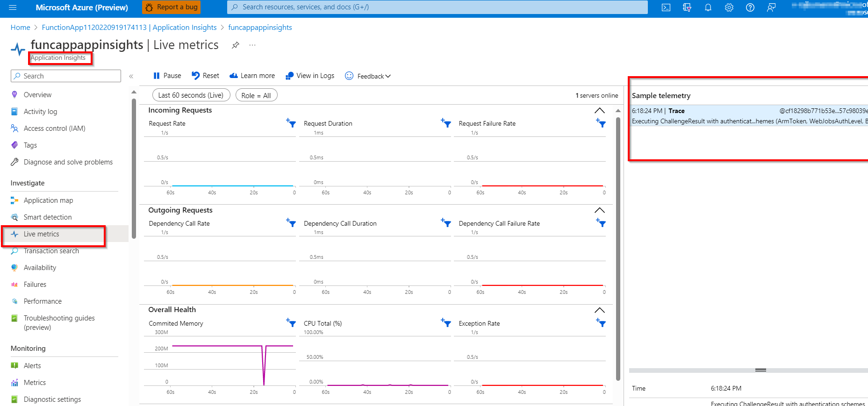Add a filter to the CPU Total chart
This screenshot has height=406, width=868.
(446, 323)
